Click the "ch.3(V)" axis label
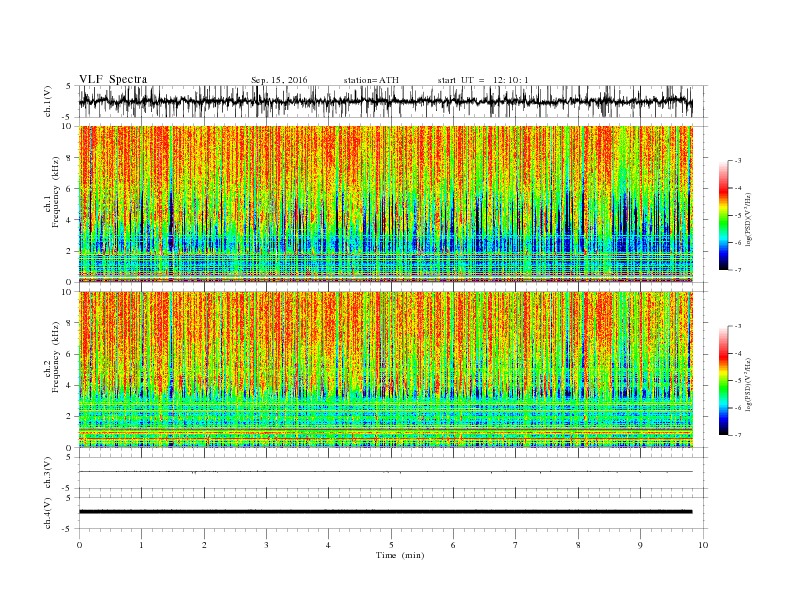792x612 pixels. tap(48, 473)
